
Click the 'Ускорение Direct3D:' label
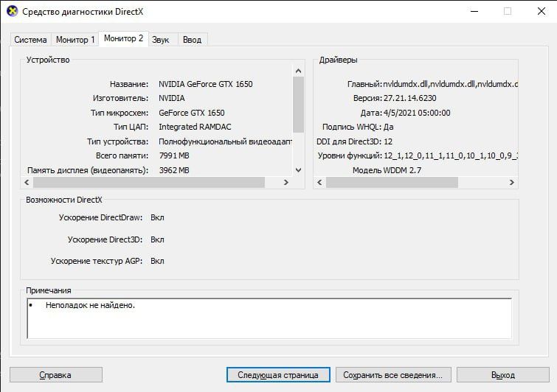105,239
